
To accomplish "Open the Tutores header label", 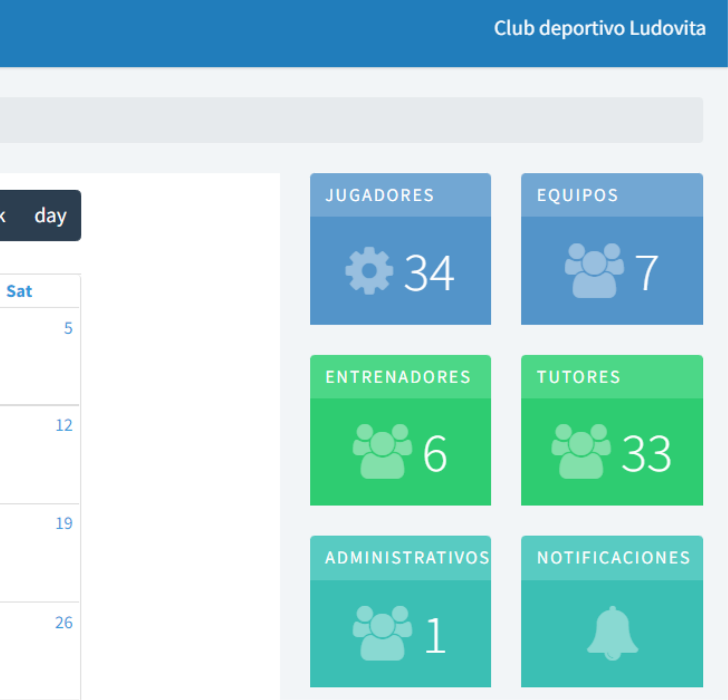I will (x=578, y=377).
